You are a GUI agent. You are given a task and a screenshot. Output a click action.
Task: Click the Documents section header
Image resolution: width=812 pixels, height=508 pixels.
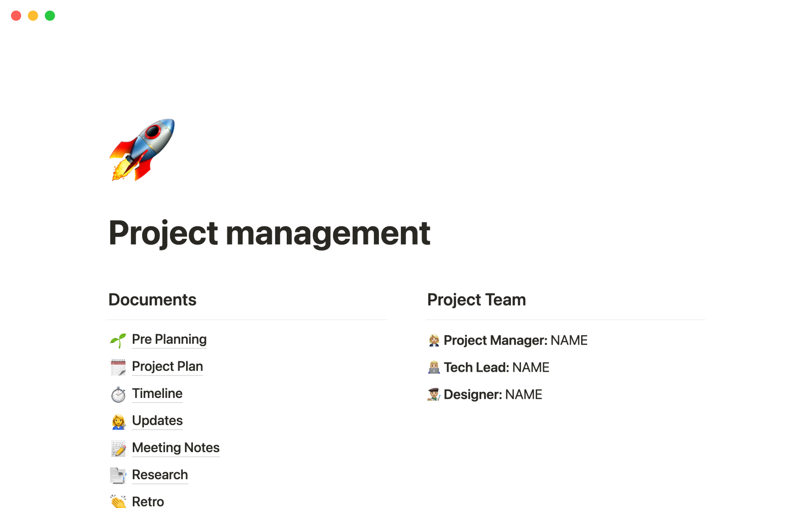coord(153,299)
